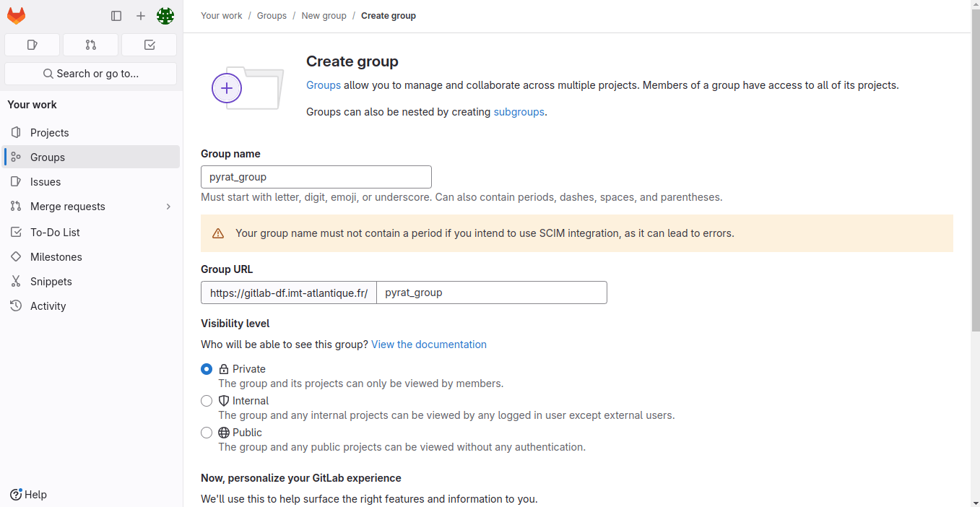Select the Public visibility radio button
Image resolution: width=980 pixels, height=507 pixels.
(207, 433)
